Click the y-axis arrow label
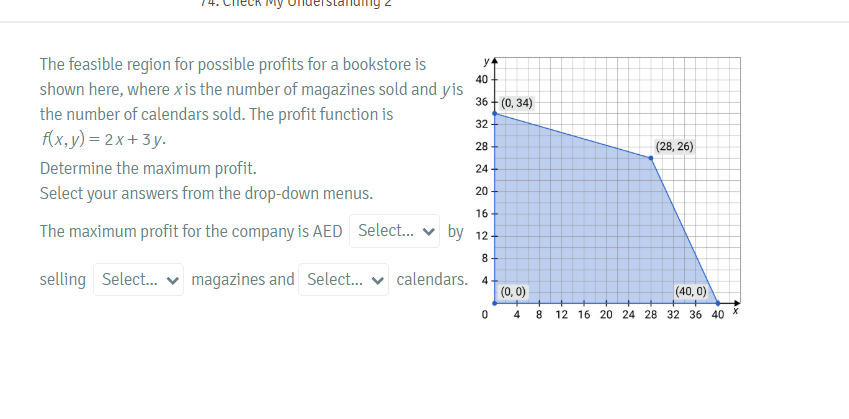This screenshot has width=849, height=419. [x=487, y=61]
